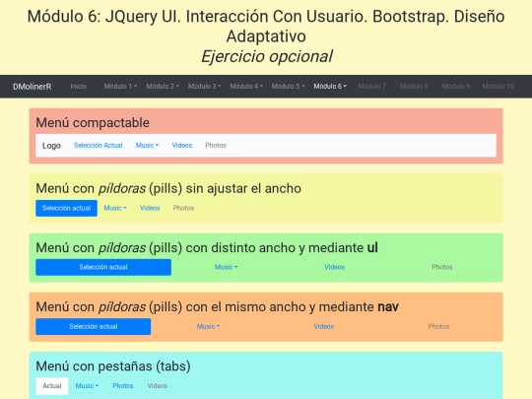Open the active Módulo 6 dropdown

click(330, 86)
